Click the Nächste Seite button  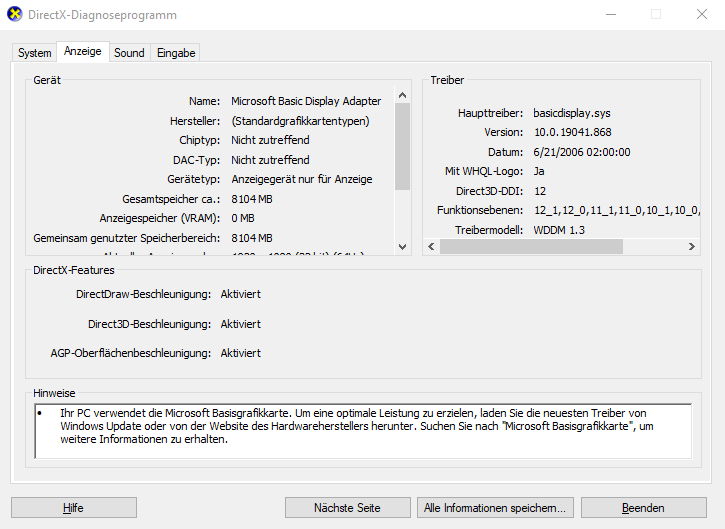pos(347,508)
